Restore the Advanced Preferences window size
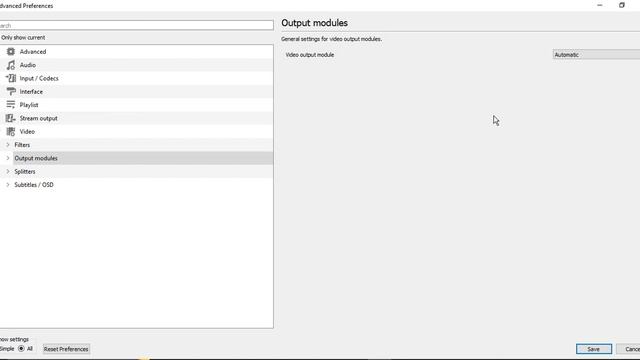Image resolution: width=640 pixels, height=360 pixels. pos(622,5)
